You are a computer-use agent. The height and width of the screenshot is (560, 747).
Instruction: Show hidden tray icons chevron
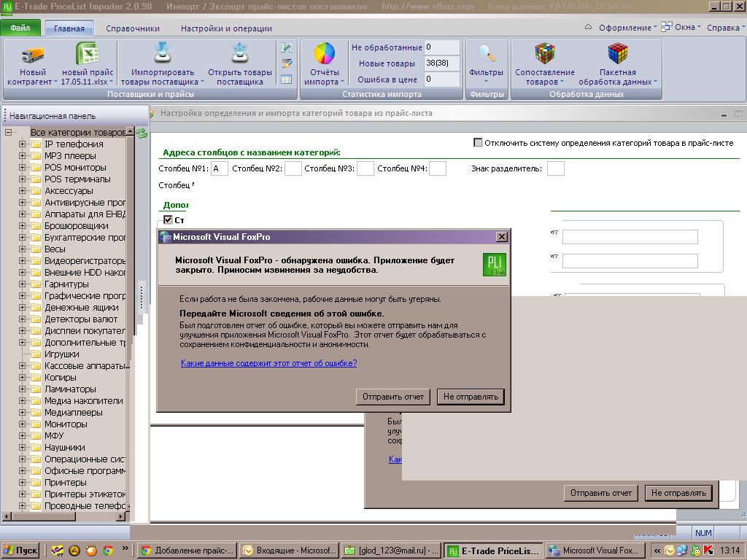click(657, 551)
